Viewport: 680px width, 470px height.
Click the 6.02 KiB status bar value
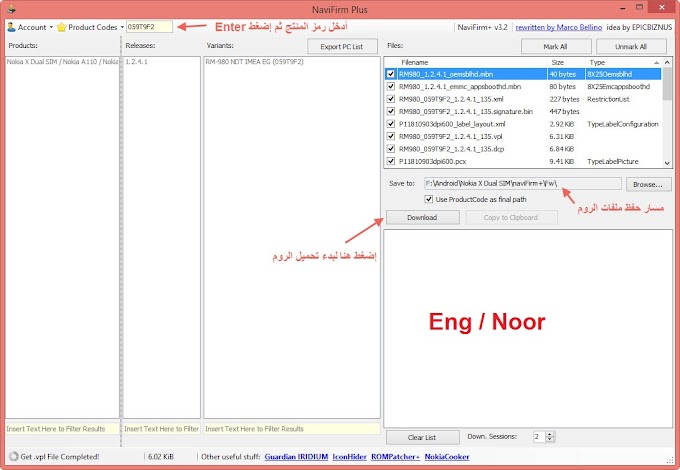[160, 457]
